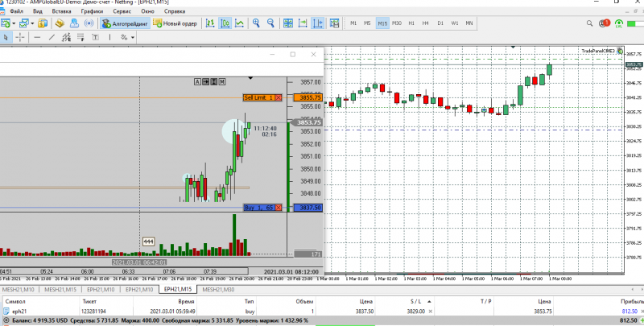
Task: Switch to the MESH21,M15 chart tab
Action: [60, 290]
